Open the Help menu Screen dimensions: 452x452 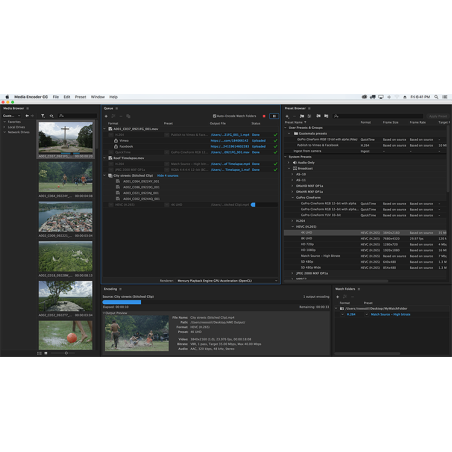click(x=113, y=97)
